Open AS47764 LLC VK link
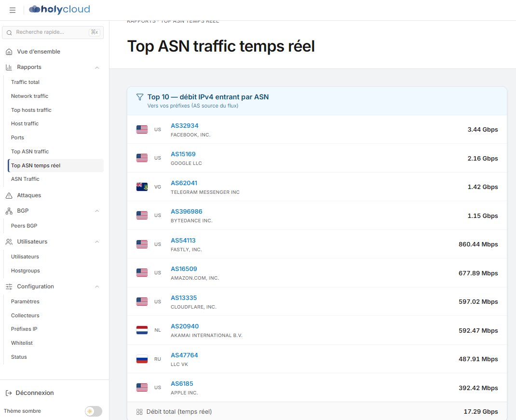Image resolution: width=516 pixels, height=420 pixels. click(x=184, y=355)
